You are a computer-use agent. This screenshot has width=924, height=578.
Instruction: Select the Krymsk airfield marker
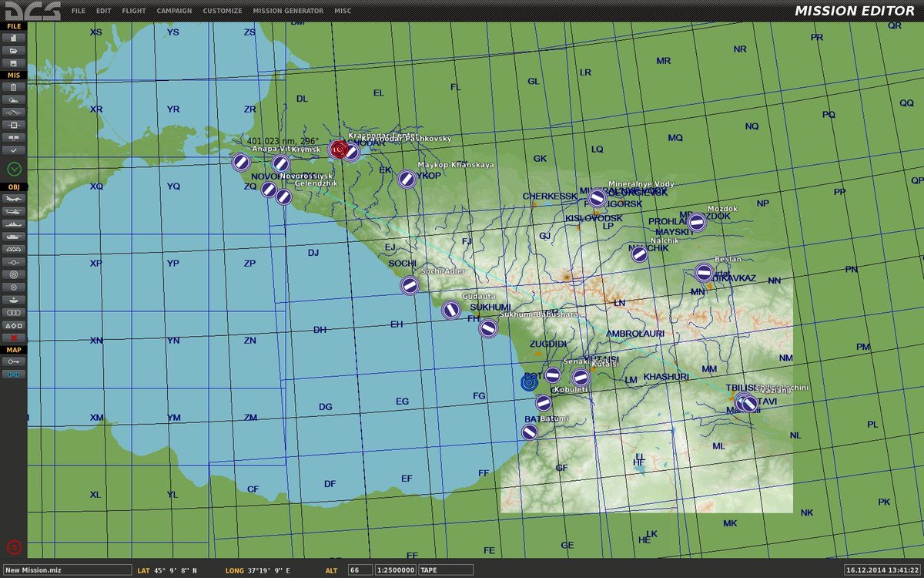(x=281, y=163)
